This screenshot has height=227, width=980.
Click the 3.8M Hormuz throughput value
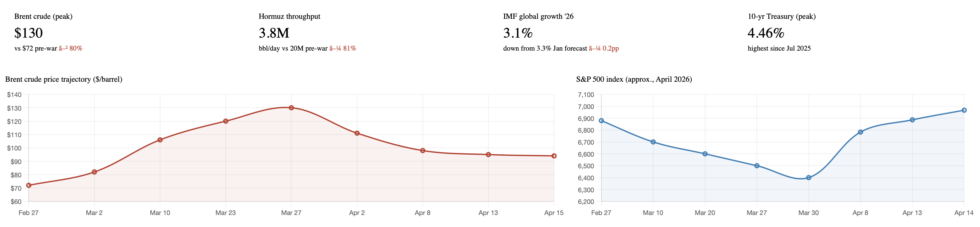pos(274,33)
